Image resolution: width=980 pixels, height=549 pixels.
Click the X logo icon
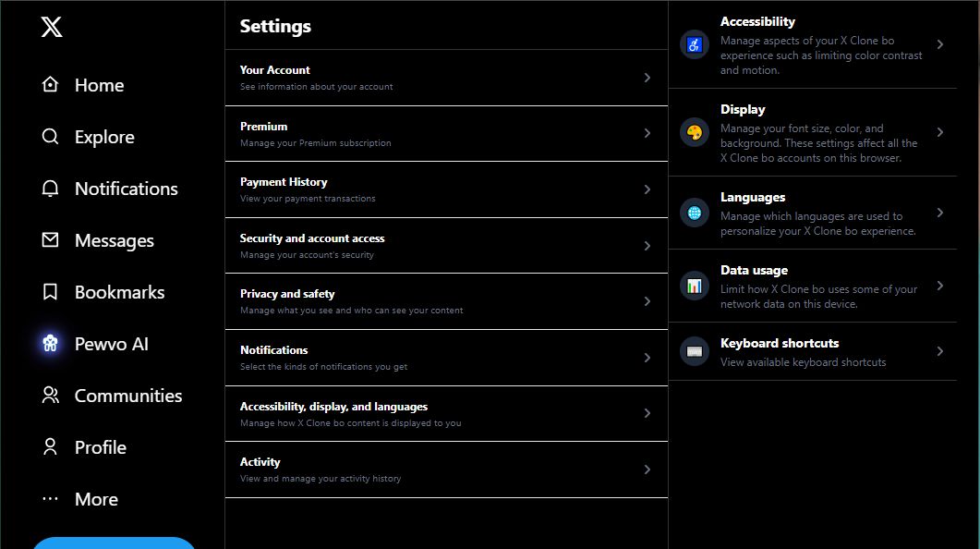(x=52, y=28)
